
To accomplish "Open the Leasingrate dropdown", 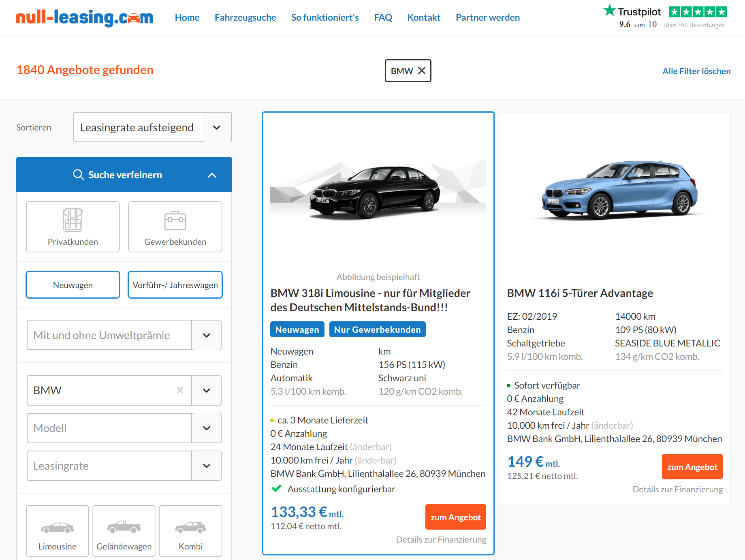I will pos(124,466).
